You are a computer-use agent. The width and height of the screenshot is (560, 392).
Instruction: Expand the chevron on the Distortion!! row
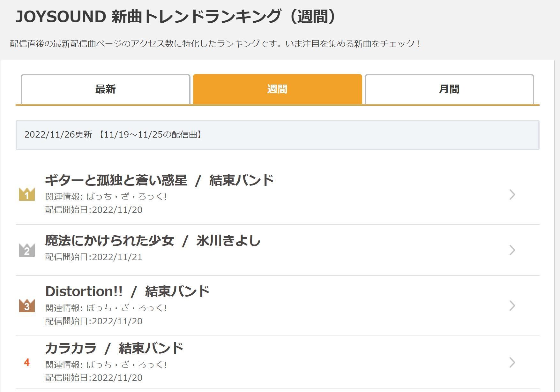tap(512, 306)
